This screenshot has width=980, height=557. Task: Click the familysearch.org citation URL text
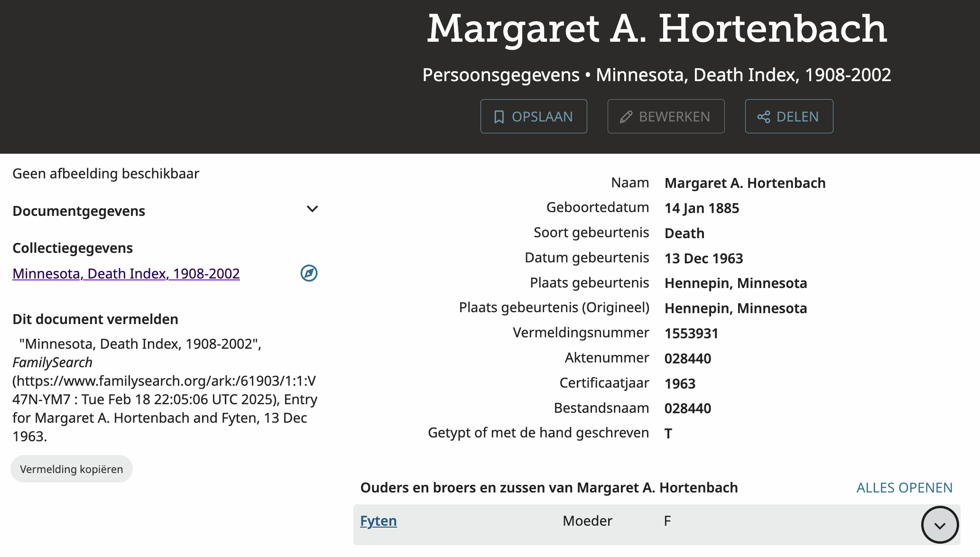(164, 381)
